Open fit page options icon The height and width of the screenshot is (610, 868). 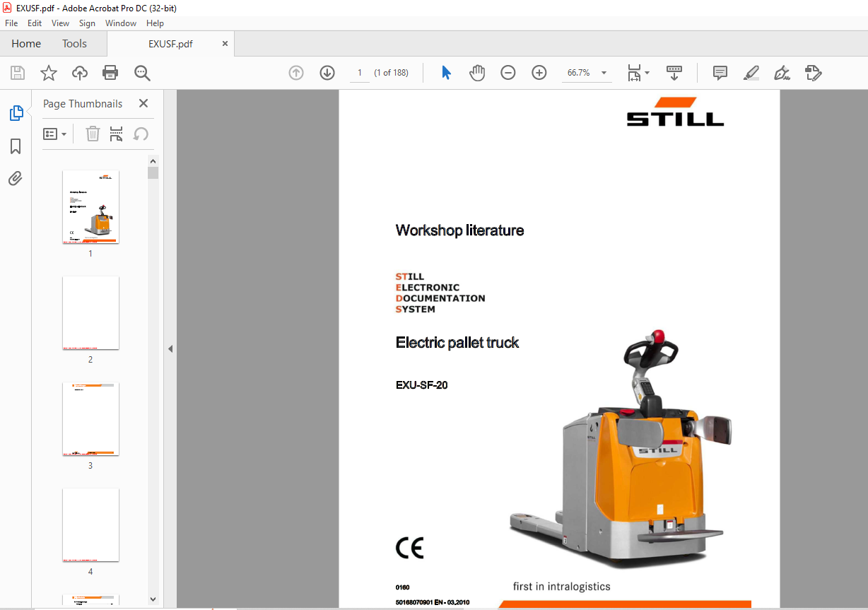coord(638,73)
